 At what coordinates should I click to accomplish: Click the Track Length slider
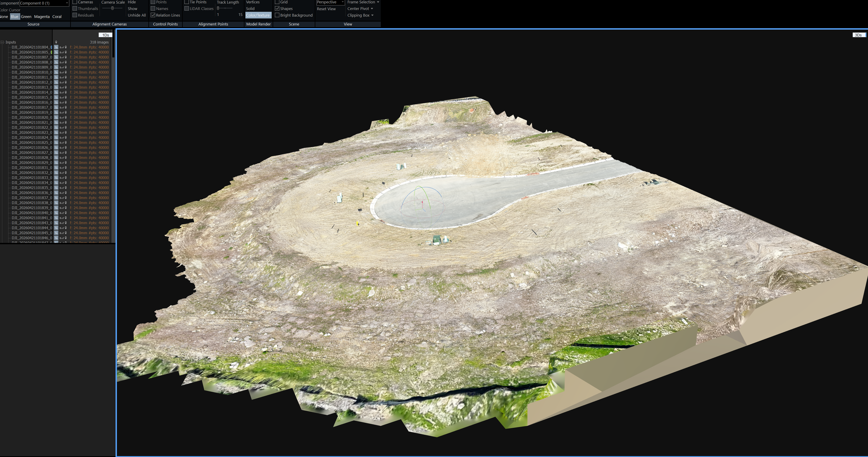tap(225, 8)
